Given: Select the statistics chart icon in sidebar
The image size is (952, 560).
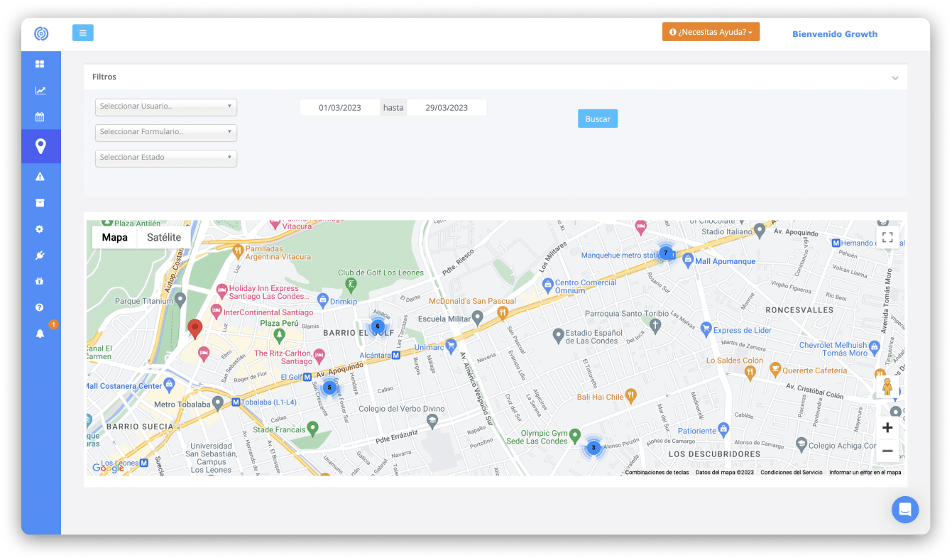Looking at the screenshot, I should (x=40, y=90).
